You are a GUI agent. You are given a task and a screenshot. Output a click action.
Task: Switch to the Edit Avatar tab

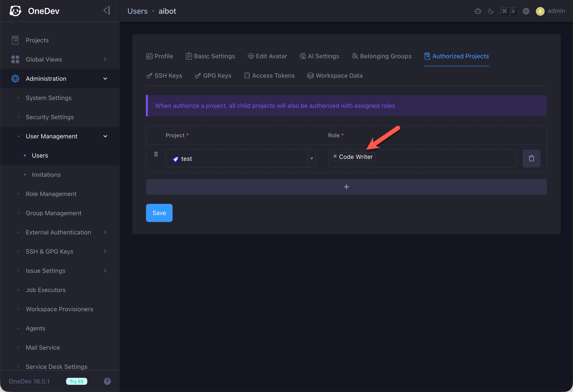(x=267, y=56)
